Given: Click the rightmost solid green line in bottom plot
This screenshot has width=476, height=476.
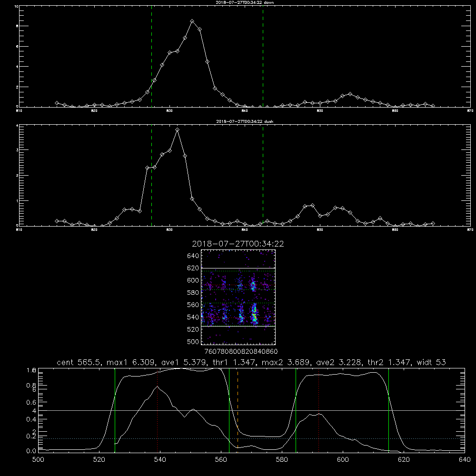Looking at the screenshot, I should [388, 410].
